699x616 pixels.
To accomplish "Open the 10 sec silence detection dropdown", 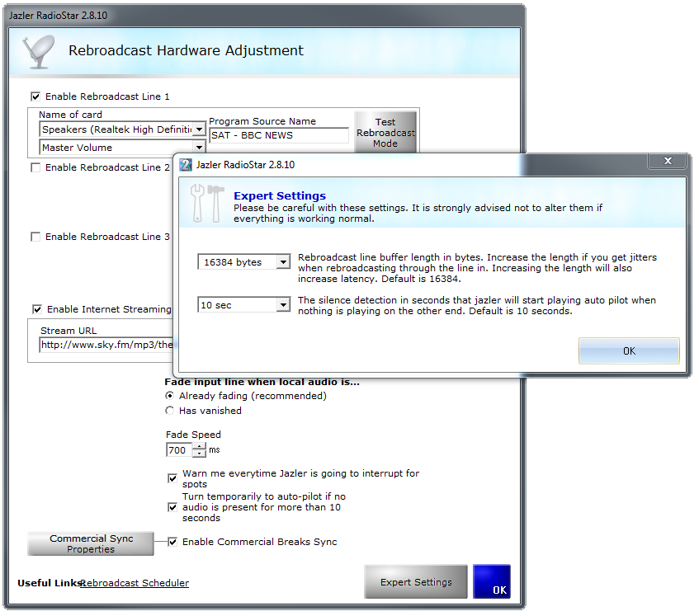I will (x=283, y=305).
